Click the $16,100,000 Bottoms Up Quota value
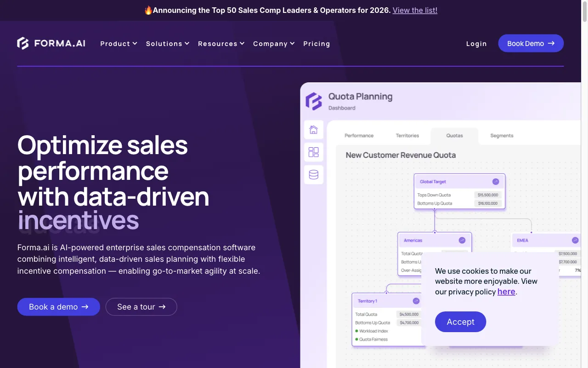The width and height of the screenshot is (588, 368). (487, 203)
